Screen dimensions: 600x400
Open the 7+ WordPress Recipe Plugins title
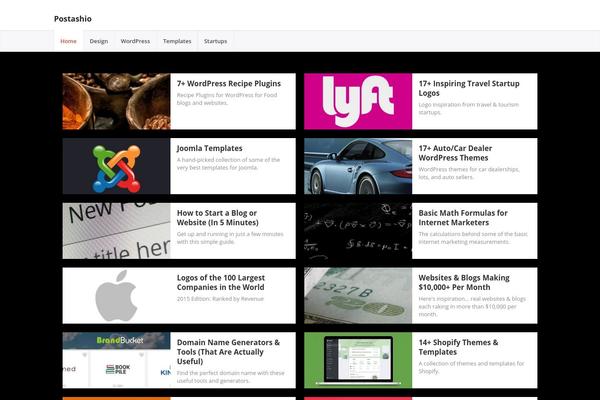[x=229, y=83]
